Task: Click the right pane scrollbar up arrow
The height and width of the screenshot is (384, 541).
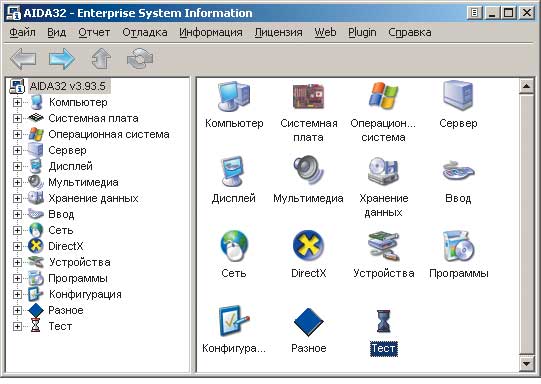Action: coord(527,86)
